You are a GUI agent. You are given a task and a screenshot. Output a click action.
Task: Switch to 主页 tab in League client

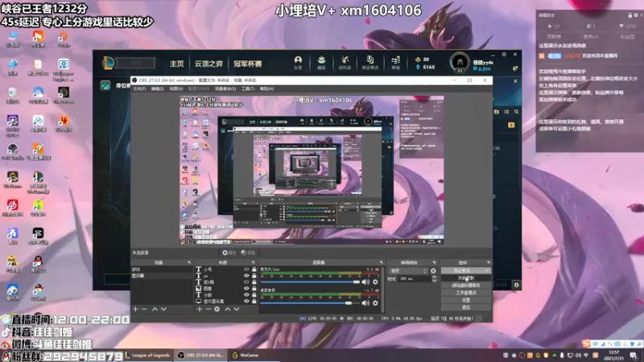(177, 64)
